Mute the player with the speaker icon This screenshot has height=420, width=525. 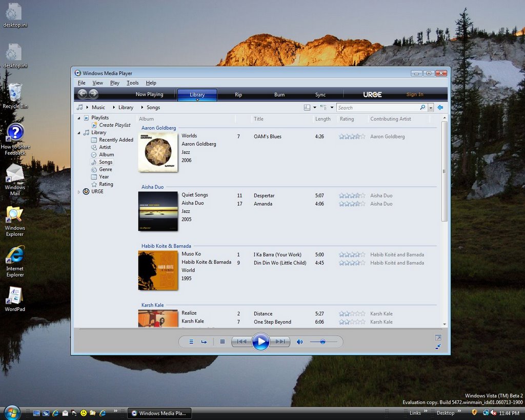[299, 342]
